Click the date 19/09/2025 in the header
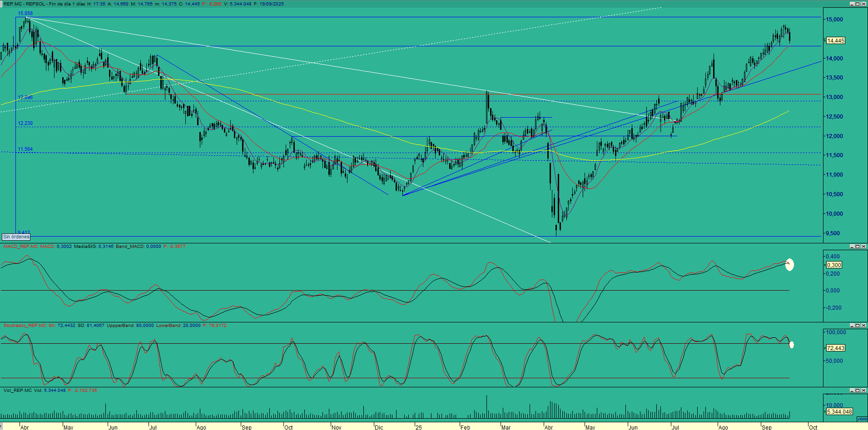The width and height of the screenshot is (868, 430). [x=272, y=4]
